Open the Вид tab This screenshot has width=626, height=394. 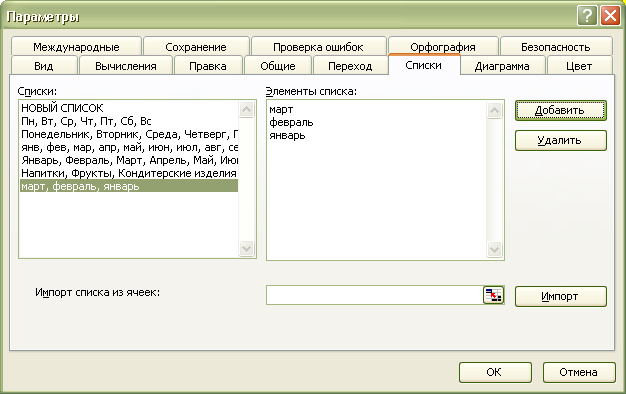[44, 65]
